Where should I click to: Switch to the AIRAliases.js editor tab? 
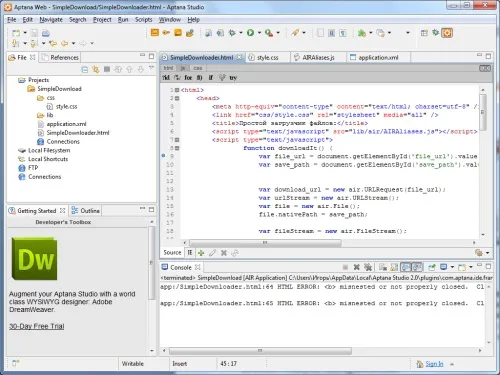pos(318,58)
